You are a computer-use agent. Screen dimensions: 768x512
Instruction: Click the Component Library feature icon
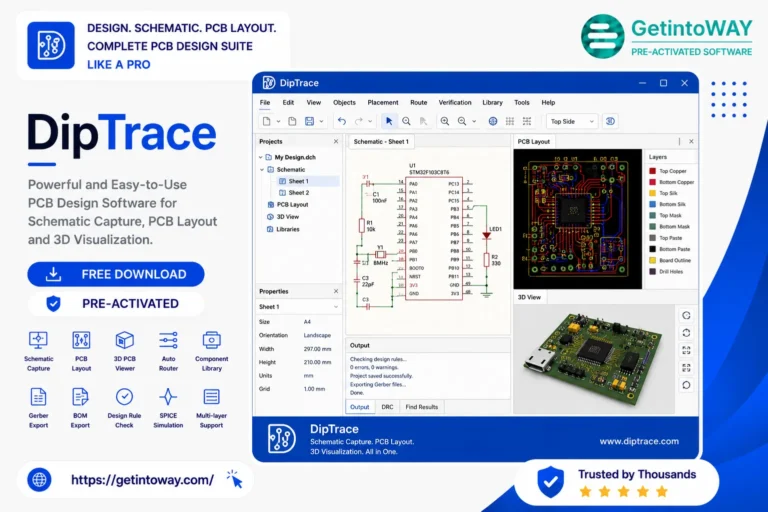point(212,340)
